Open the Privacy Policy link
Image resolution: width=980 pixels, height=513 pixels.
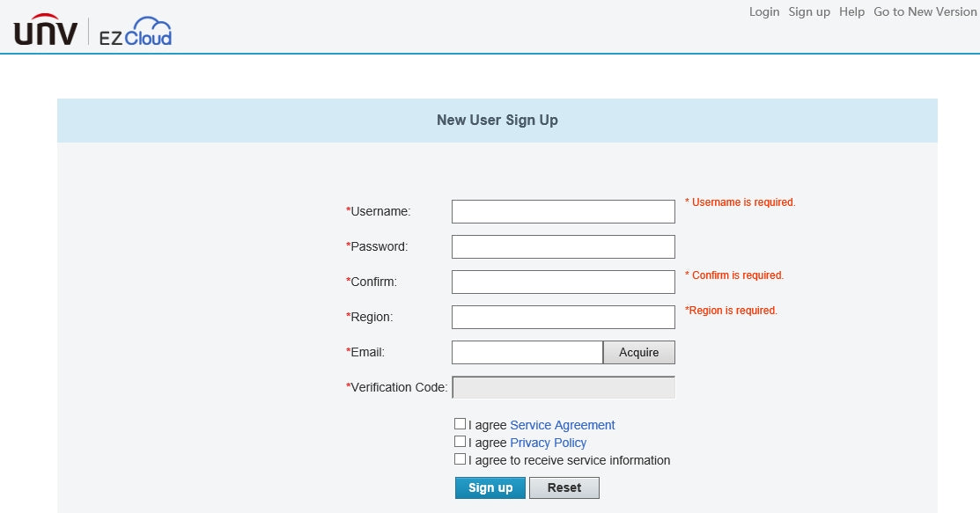coord(548,443)
